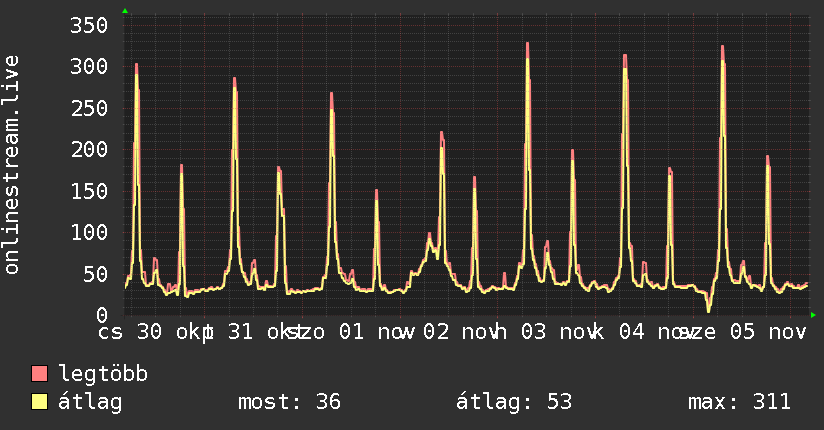
Task: Click the 'átlag: 53' statistic value
Action: coord(513,402)
